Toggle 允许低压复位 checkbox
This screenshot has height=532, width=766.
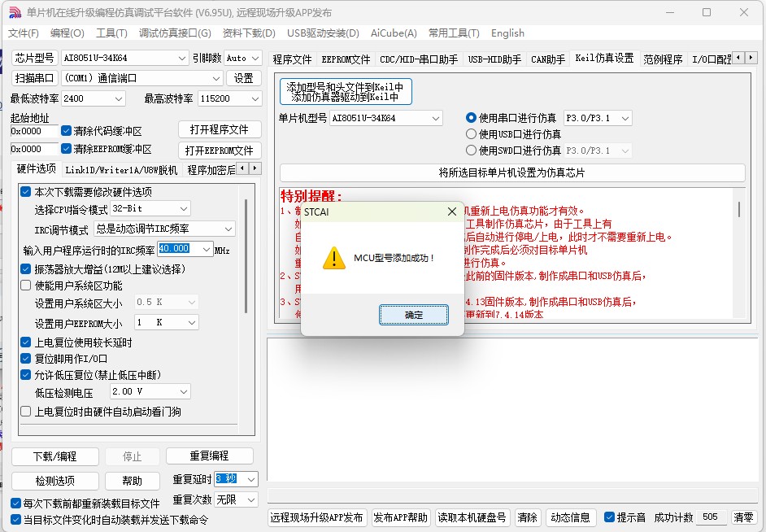pyautogui.click(x=26, y=375)
